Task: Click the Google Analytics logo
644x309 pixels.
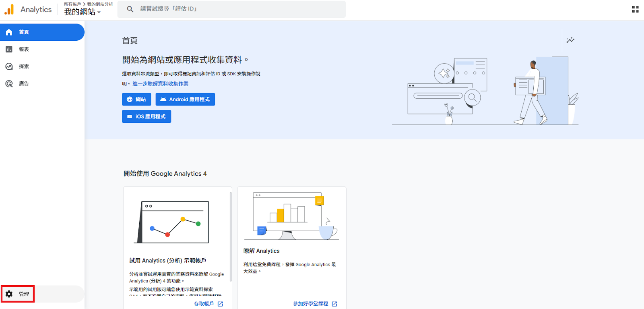Action: click(9, 9)
